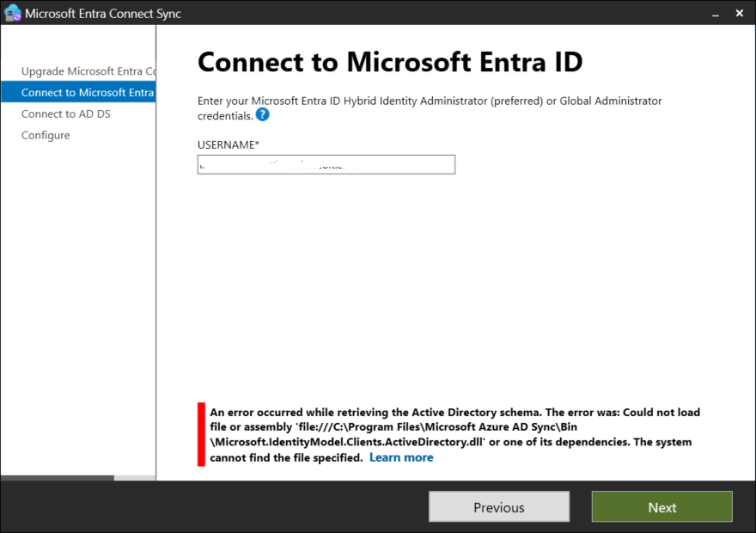
Task: Click the Active Directory schema error message
Action: [454, 435]
